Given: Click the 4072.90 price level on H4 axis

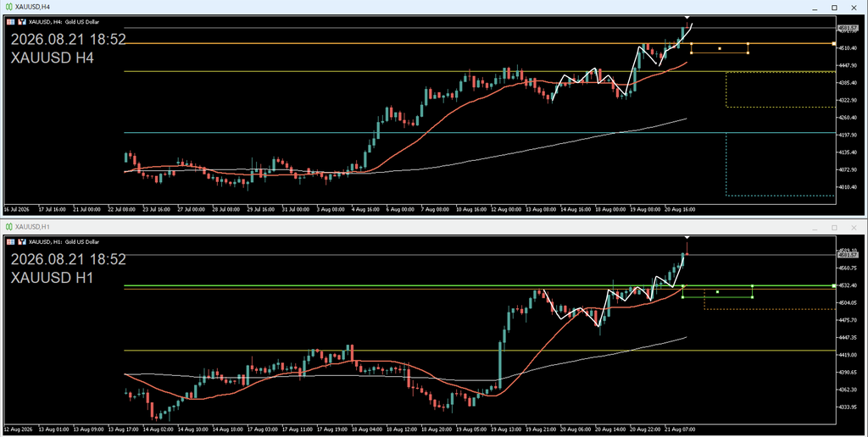Looking at the screenshot, I should coord(848,170).
